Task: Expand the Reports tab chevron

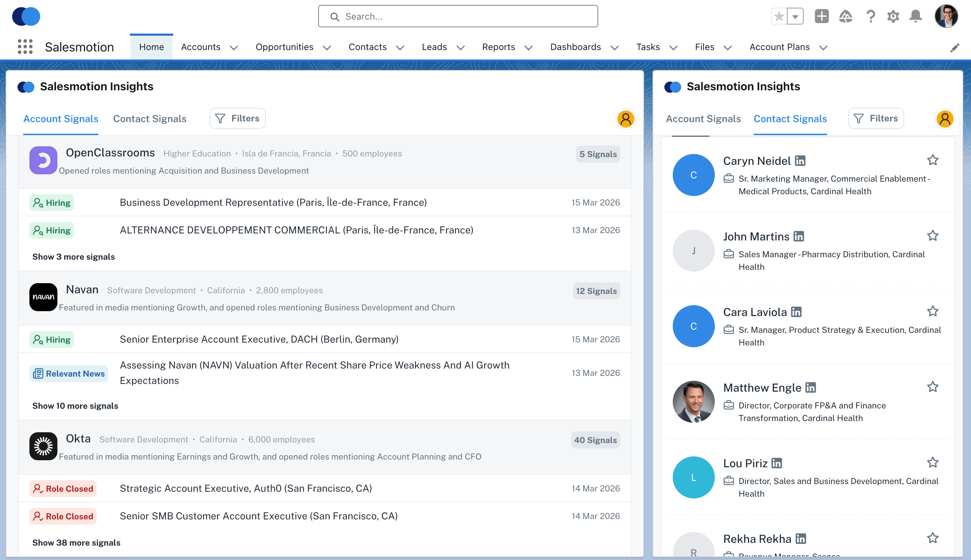Action: (x=528, y=48)
